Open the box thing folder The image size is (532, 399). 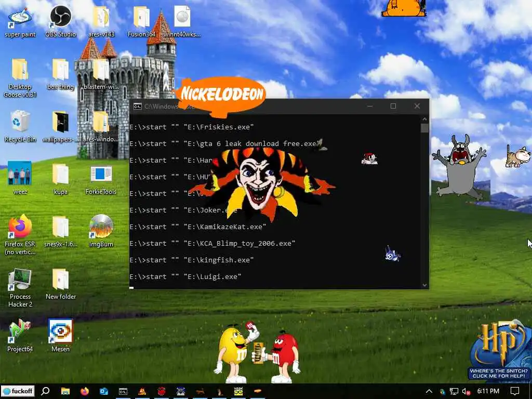[x=60, y=75]
